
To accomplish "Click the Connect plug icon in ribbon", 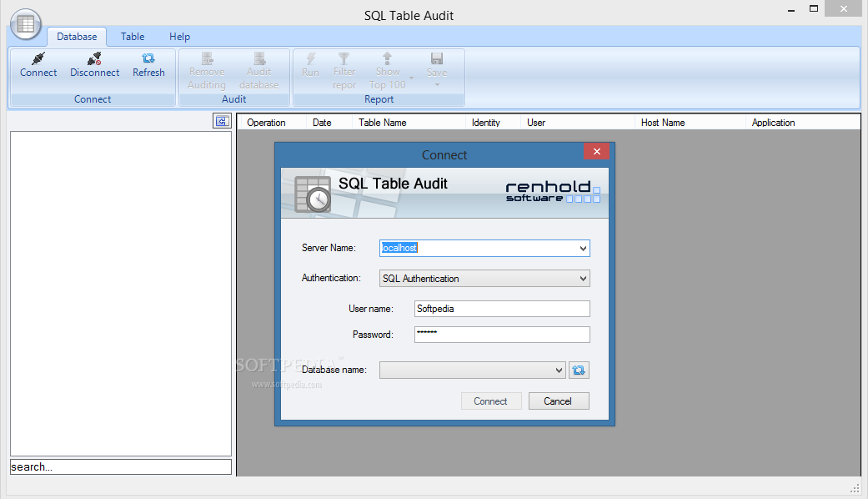I will [x=38, y=58].
